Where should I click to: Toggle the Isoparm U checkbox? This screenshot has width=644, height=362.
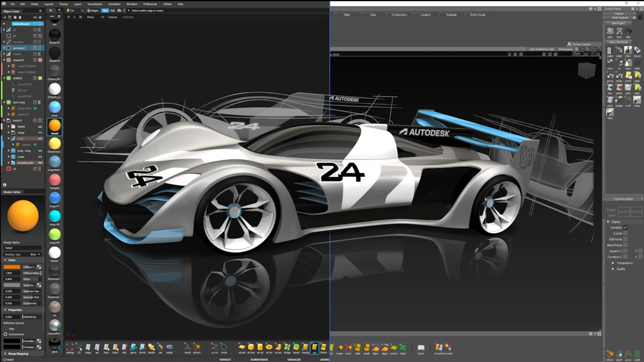click(625, 251)
